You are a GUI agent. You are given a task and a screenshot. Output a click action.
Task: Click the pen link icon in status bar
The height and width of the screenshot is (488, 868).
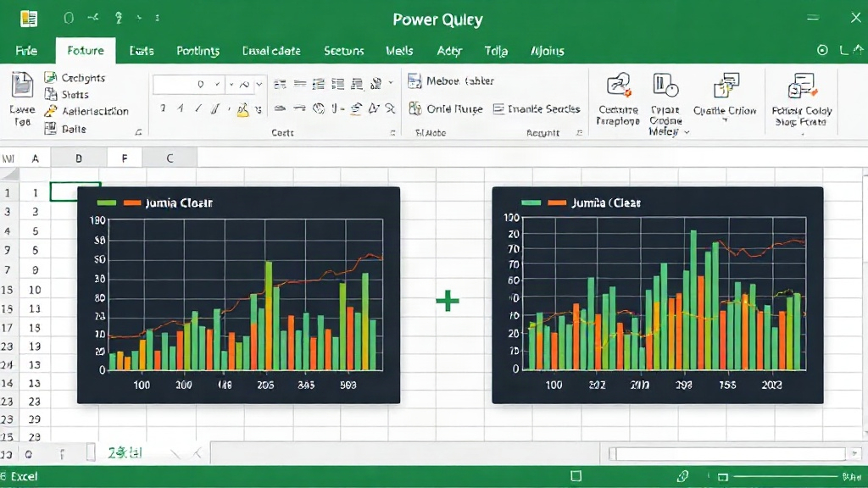(x=682, y=476)
